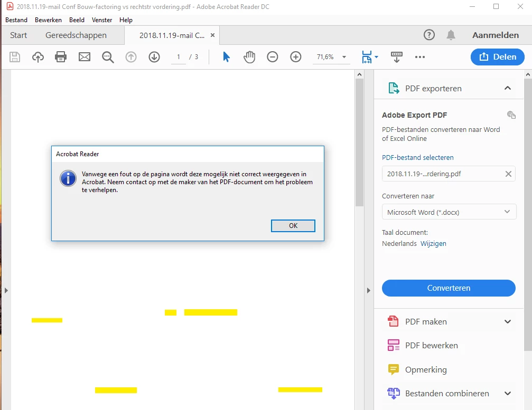
Task: Click the Bestanden combineren icon
Action: 394,394
